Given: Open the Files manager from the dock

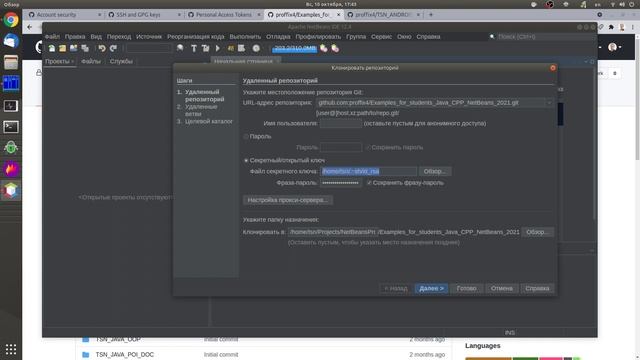Looking at the screenshot, I should [x=11, y=62].
